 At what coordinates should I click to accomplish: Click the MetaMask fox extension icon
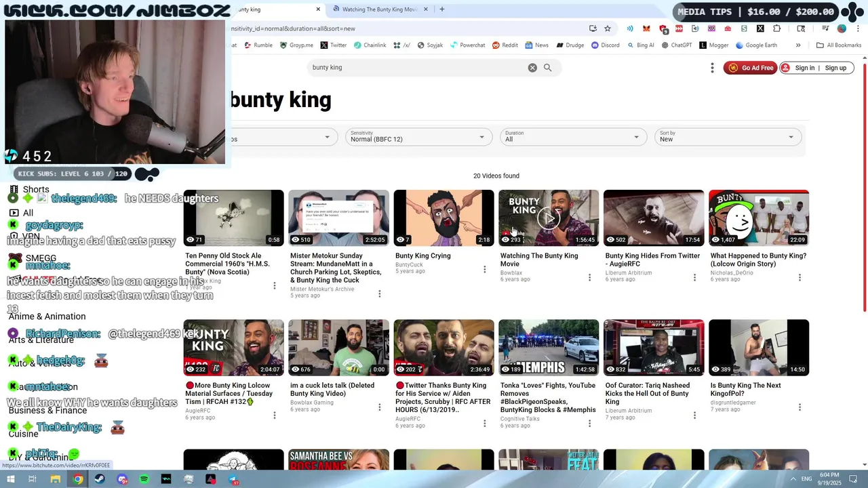pyautogui.click(x=646, y=28)
